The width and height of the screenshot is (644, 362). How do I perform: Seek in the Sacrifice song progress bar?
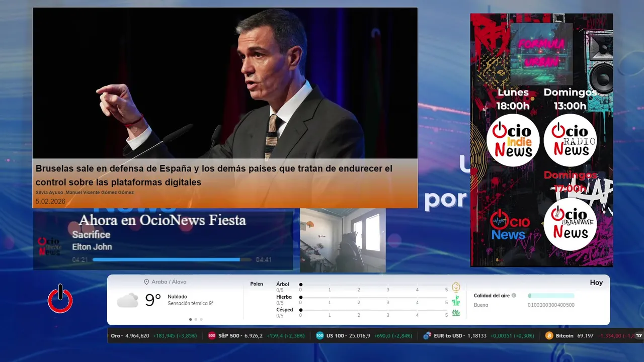[x=172, y=260]
